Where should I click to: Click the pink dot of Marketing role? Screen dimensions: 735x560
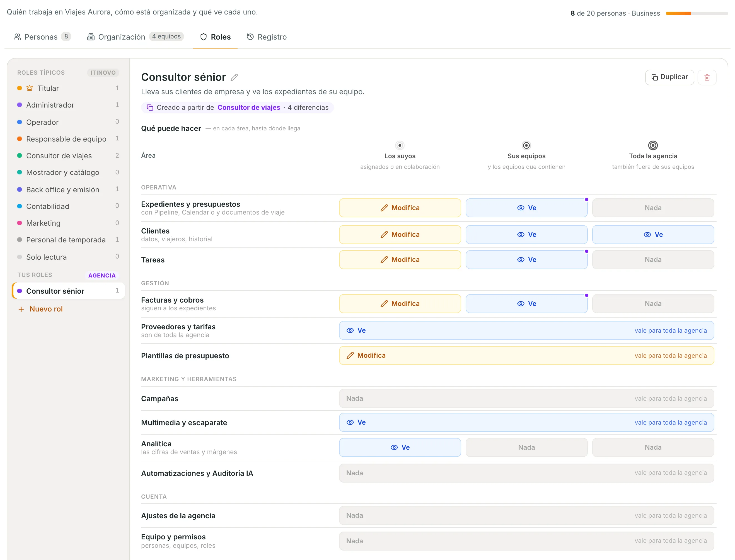pos(20,223)
